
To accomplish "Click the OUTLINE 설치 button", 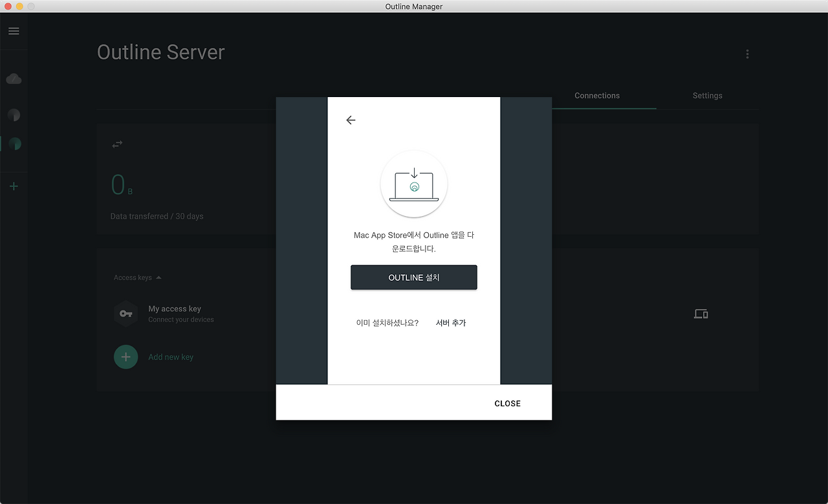I will point(414,278).
